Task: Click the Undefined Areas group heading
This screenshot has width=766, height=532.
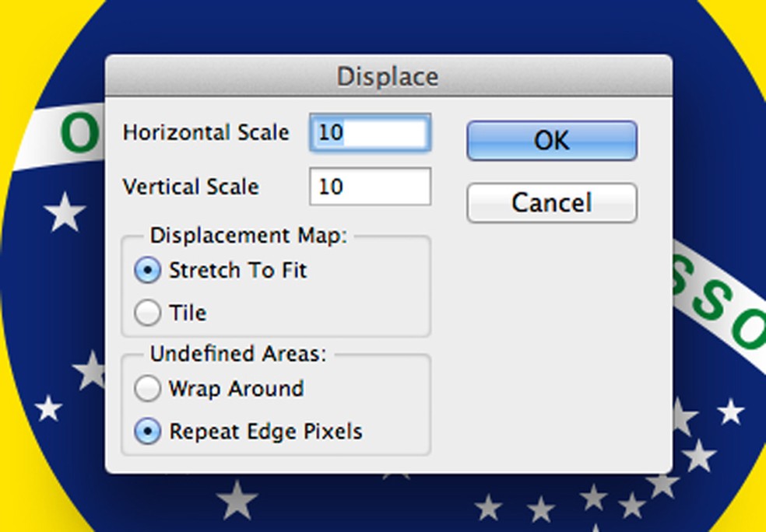Action: click(238, 354)
